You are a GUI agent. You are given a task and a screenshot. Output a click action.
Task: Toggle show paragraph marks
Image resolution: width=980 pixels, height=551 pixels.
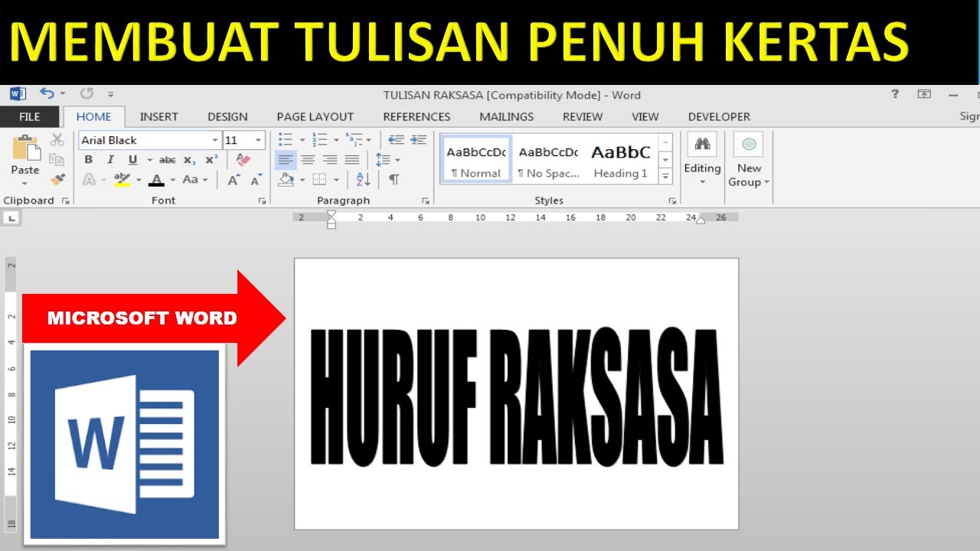394,180
